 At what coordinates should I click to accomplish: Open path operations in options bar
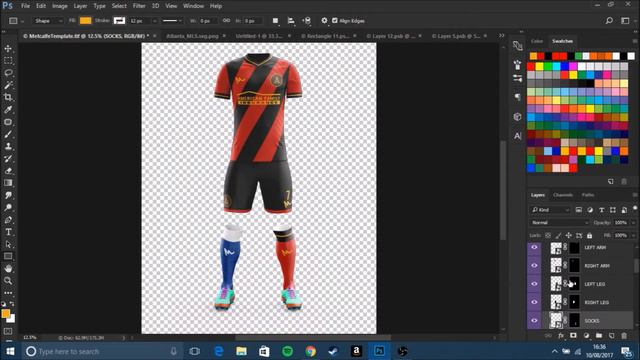(276, 20)
